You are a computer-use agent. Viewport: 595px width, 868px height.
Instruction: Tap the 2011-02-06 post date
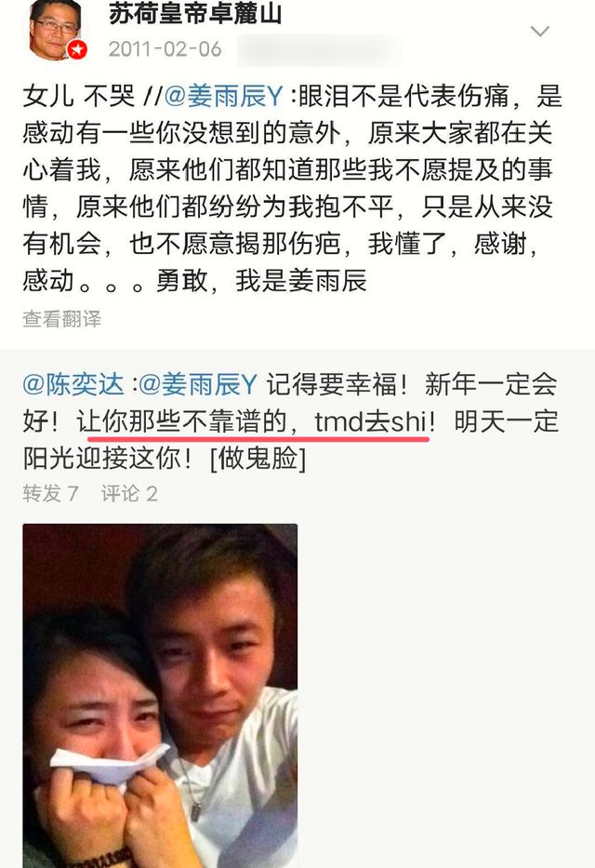[165, 49]
